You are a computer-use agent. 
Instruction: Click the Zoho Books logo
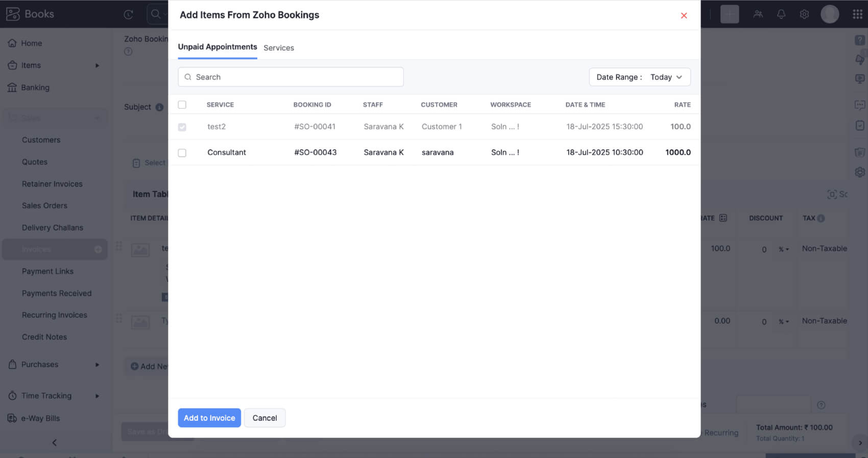(30, 14)
